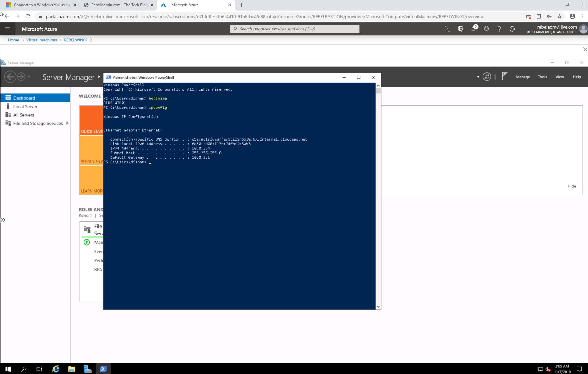
Task: Open the back navigation history dropdown
Action: tap(29, 77)
